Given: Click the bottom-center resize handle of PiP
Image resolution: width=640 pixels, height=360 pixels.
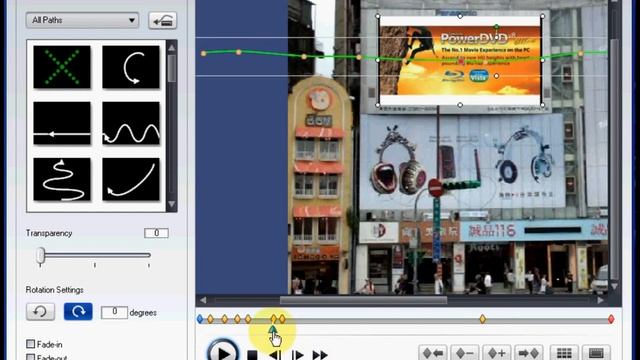Looking at the screenshot, I should pos(460,105).
